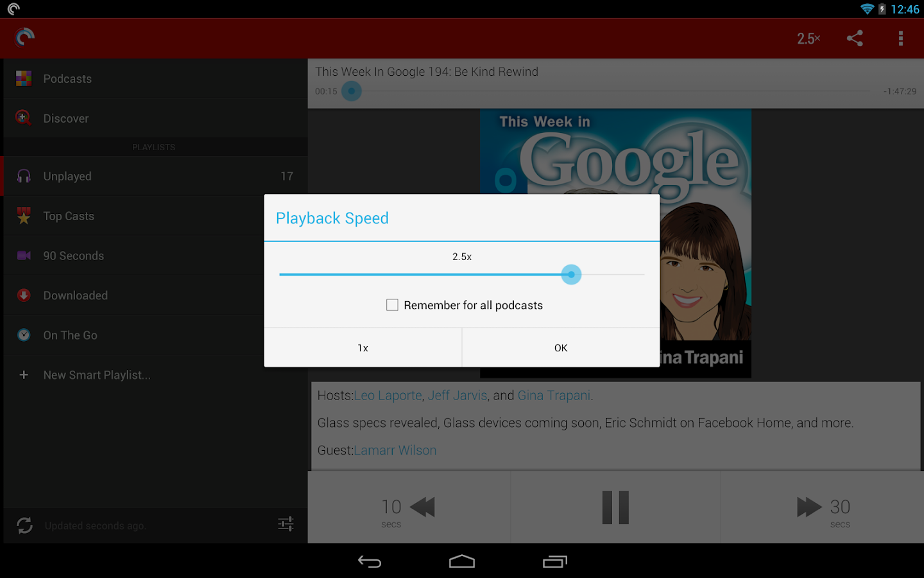Tap the 'PLAYLISTS' section header
This screenshot has height=578, width=924.
[x=154, y=147]
